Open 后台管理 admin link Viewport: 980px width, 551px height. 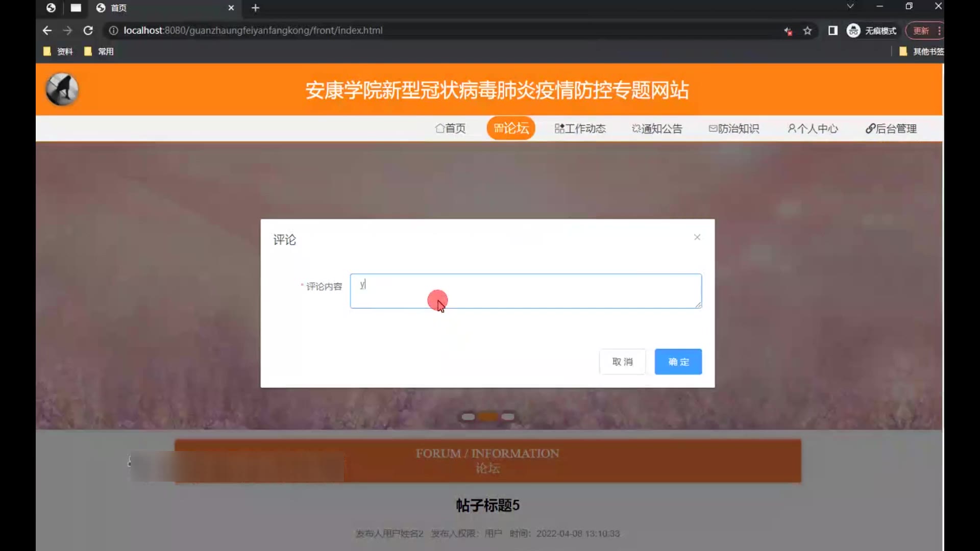[891, 129]
